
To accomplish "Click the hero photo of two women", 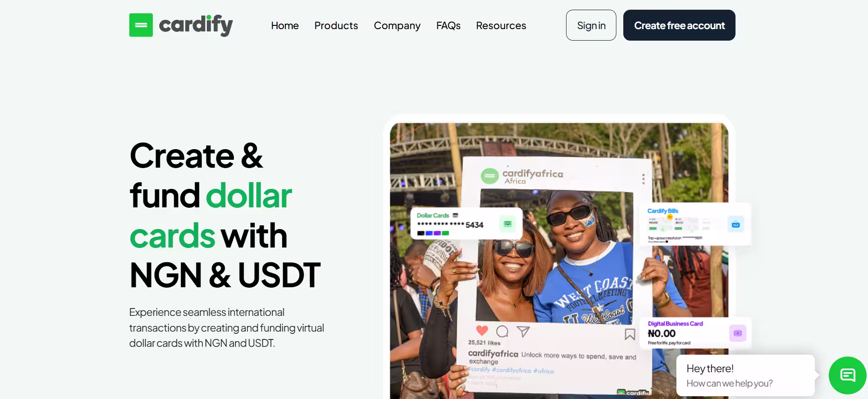I will tap(559, 260).
